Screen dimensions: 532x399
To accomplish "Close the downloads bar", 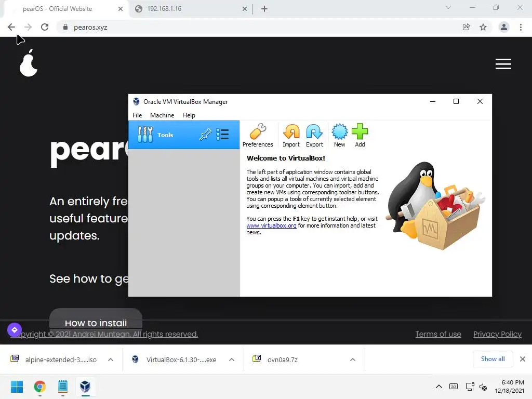I will 523,359.
